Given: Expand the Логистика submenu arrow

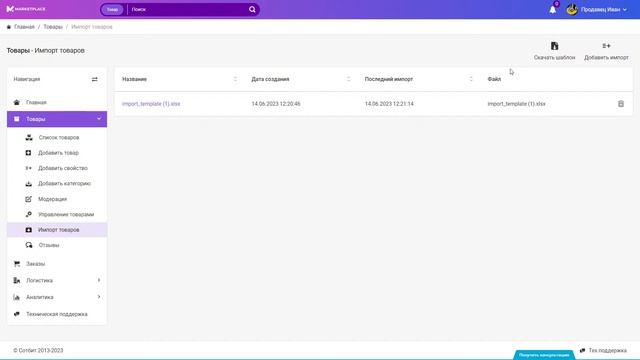Looking at the screenshot, I should (99, 280).
